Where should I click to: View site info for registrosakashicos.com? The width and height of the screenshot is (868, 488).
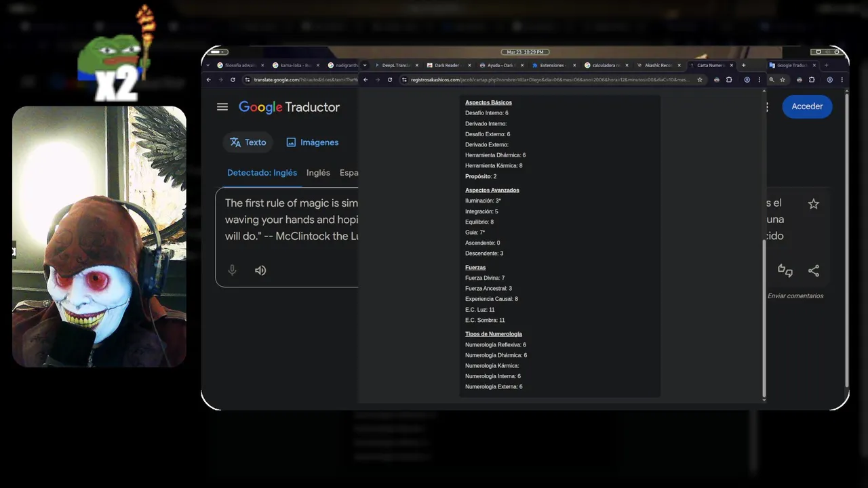tap(404, 79)
